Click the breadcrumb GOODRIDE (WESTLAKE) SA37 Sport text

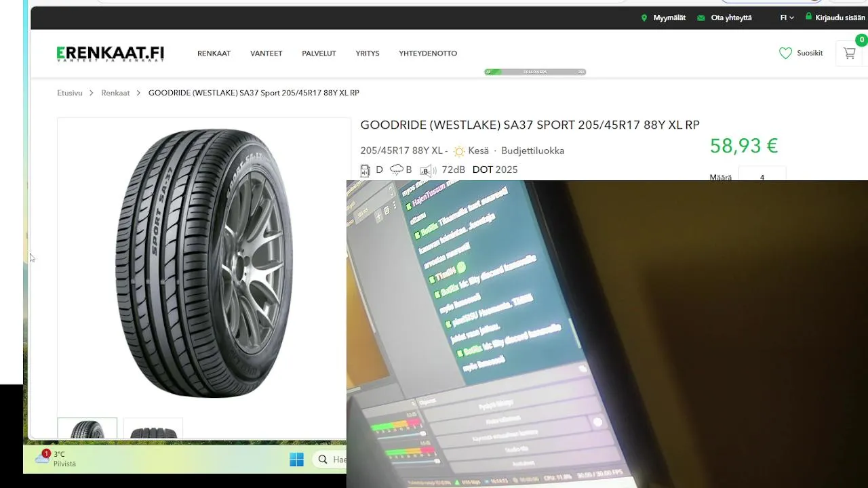(x=254, y=93)
